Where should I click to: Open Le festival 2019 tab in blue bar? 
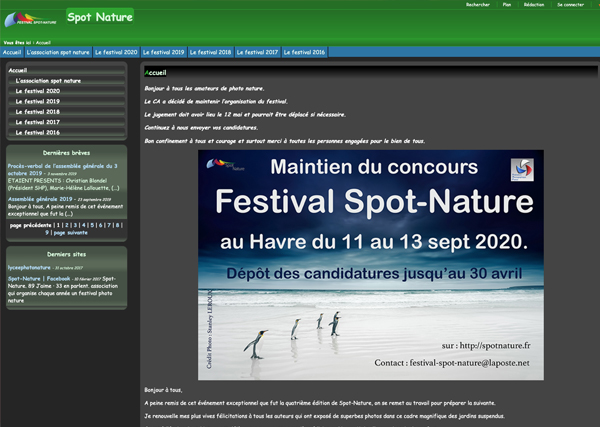163,52
